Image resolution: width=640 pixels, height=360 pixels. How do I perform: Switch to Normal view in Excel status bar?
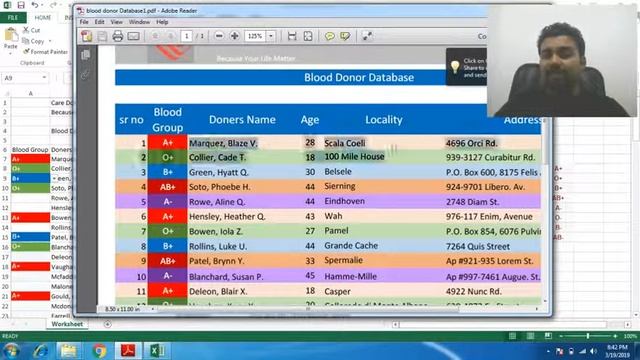(x=512, y=336)
